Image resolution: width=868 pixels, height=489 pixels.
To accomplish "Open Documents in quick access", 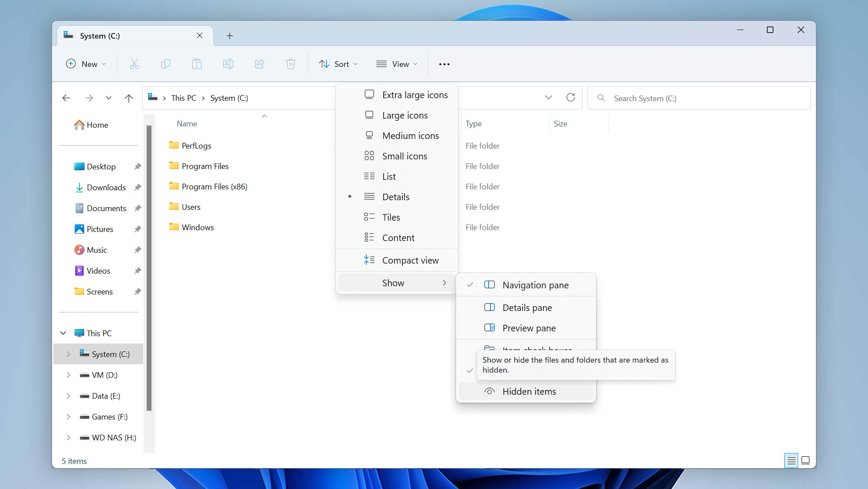I will coord(100,208).
